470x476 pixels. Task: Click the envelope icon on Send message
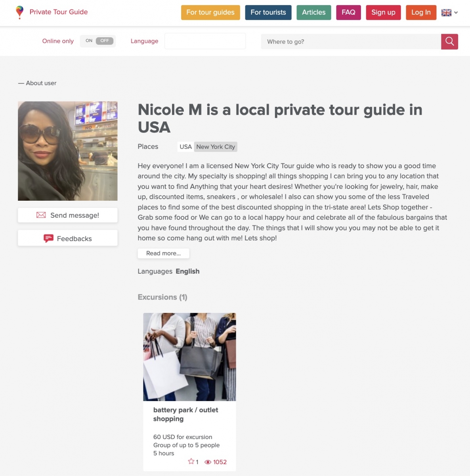click(x=41, y=215)
